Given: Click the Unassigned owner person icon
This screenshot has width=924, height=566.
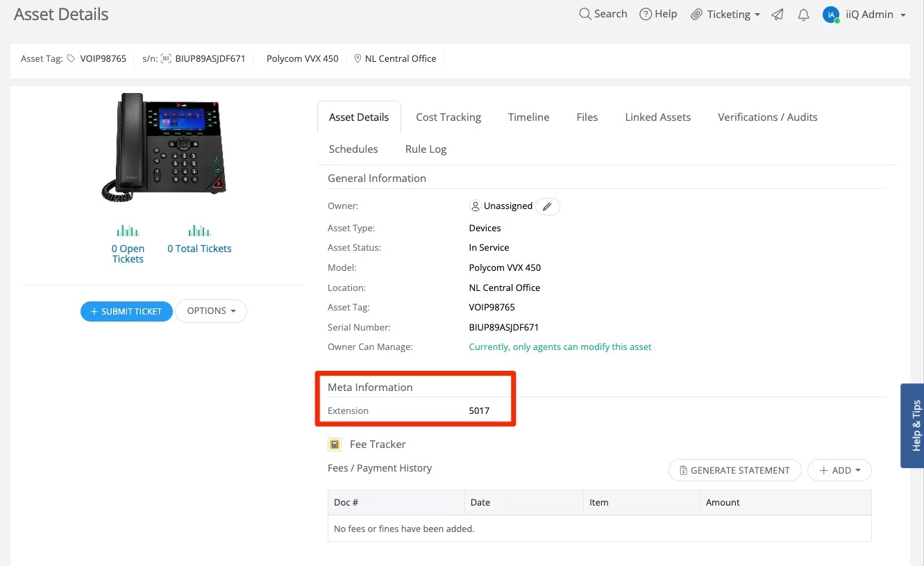Looking at the screenshot, I should pos(475,206).
